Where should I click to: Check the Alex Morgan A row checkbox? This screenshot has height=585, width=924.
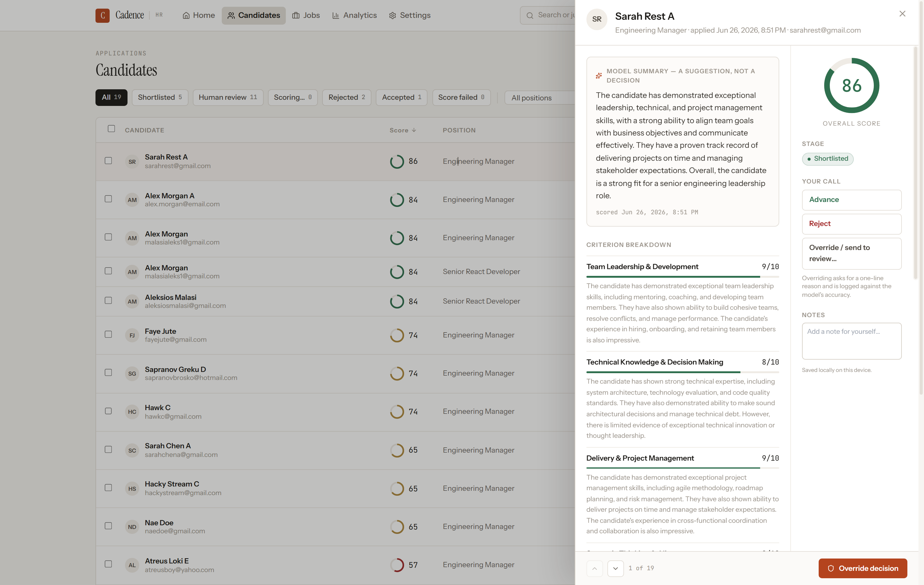point(108,199)
